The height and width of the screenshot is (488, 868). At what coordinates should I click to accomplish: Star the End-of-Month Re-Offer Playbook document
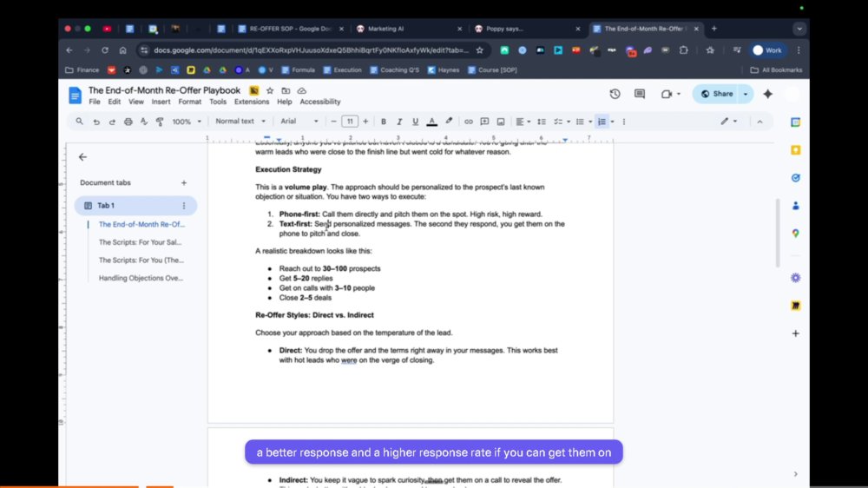coord(270,90)
